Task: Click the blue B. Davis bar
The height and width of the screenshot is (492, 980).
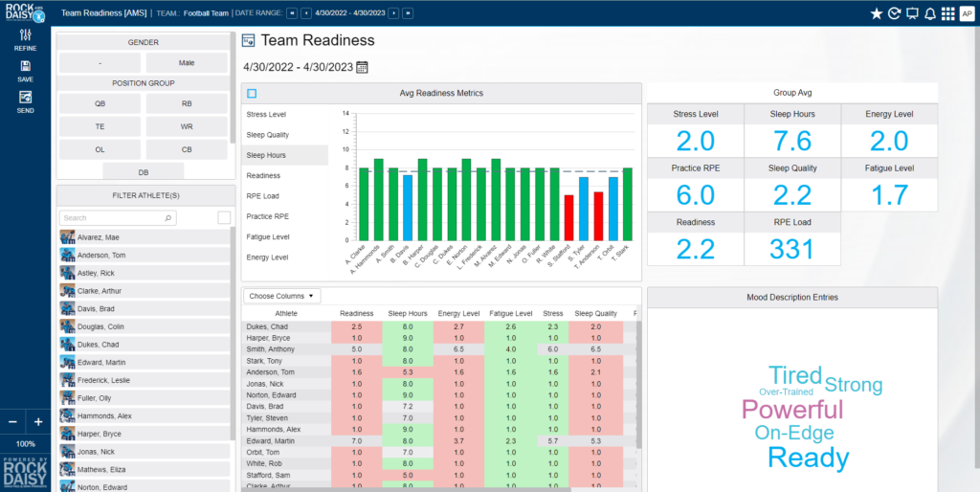Action: [408, 208]
